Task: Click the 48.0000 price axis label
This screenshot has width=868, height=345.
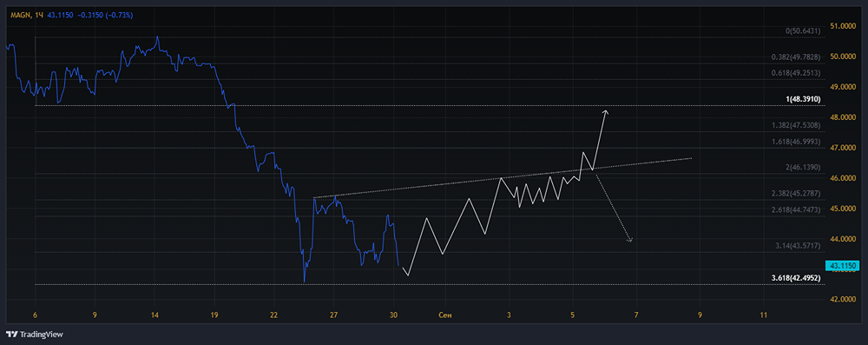Action: click(843, 117)
